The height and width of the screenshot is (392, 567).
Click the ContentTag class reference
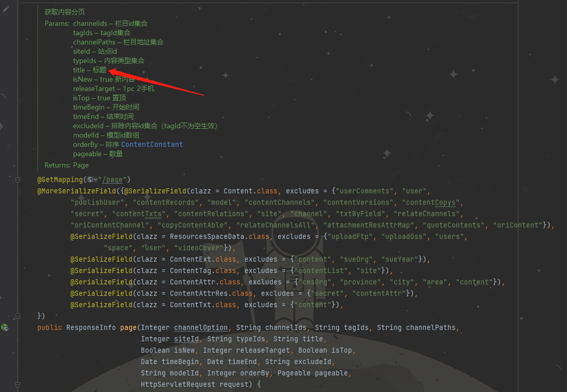click(191, 270)
